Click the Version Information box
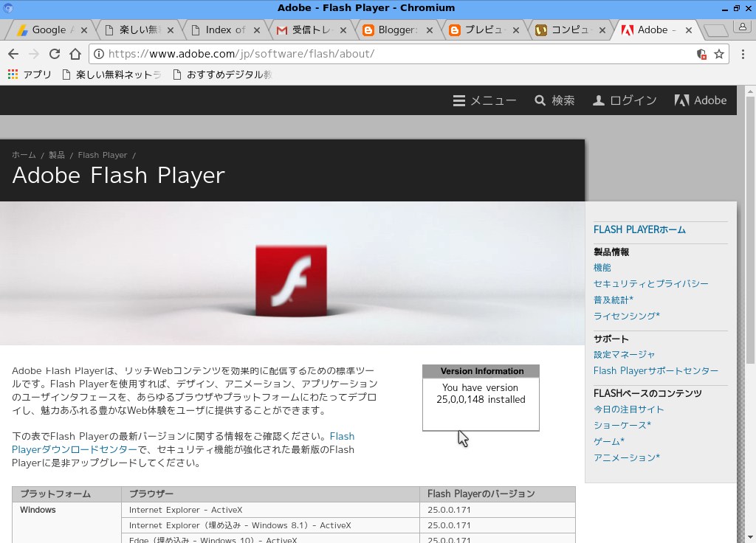This screenshot has width=756, height=543. (x=481, y=398)
